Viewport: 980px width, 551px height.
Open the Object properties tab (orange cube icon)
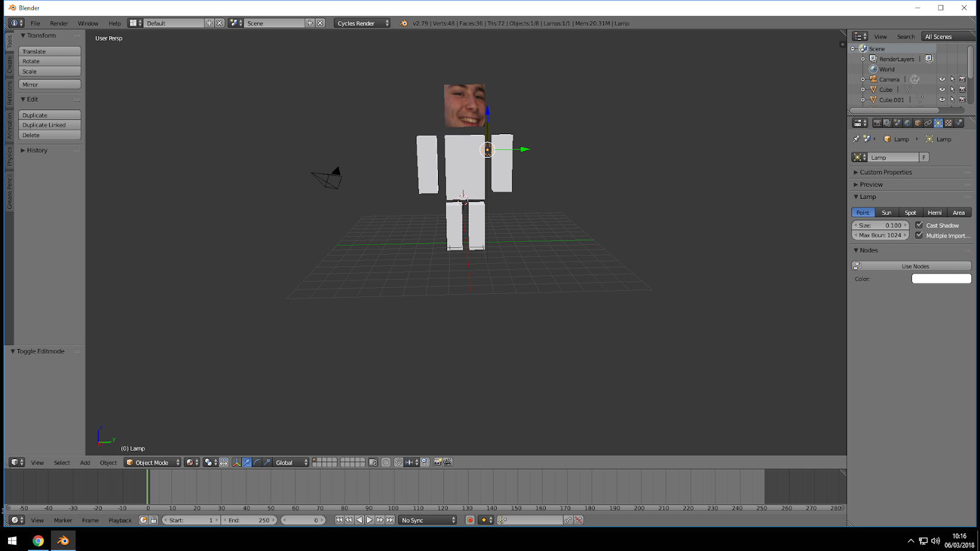click(x=918, y=122)
